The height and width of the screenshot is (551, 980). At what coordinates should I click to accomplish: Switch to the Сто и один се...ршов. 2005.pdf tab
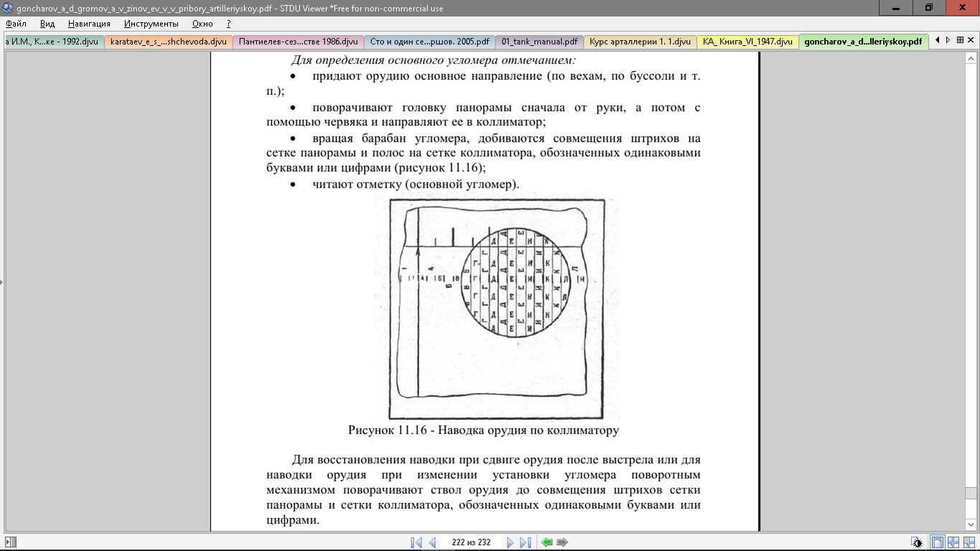point(429,42)
